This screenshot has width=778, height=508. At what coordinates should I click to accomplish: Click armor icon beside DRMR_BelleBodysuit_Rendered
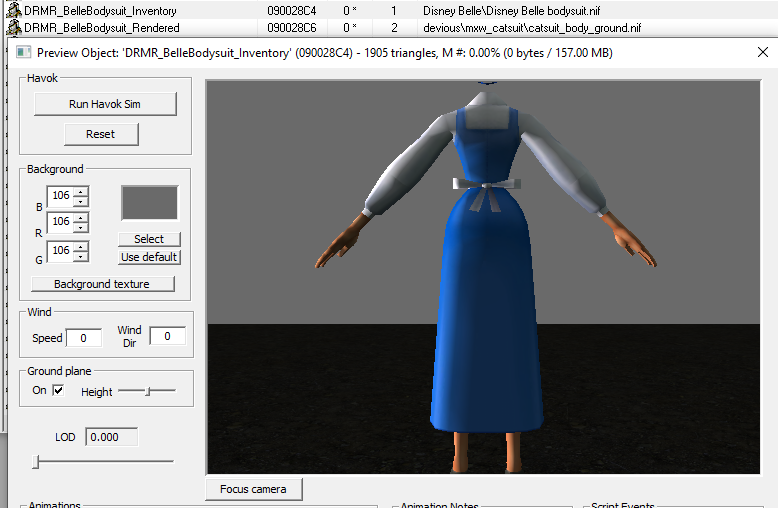click(x=14, y=28)
